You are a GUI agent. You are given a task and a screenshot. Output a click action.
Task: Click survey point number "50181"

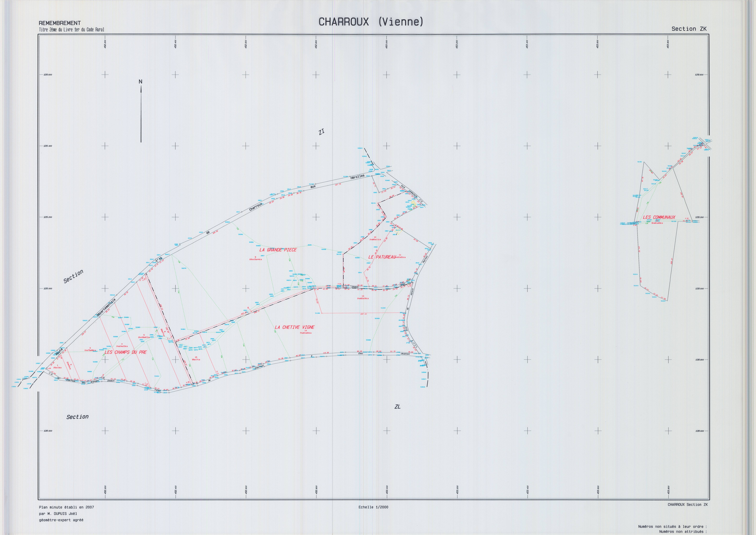click(x=640, y=162)
